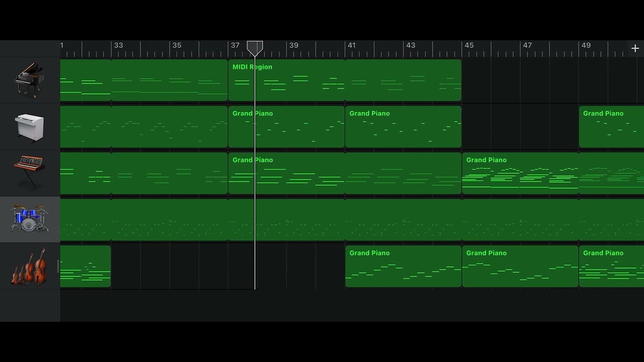The width and height of the screenshot is (644, 362).
Task: Tap bar 39 on the ruler
Action: tap(294, 45)
